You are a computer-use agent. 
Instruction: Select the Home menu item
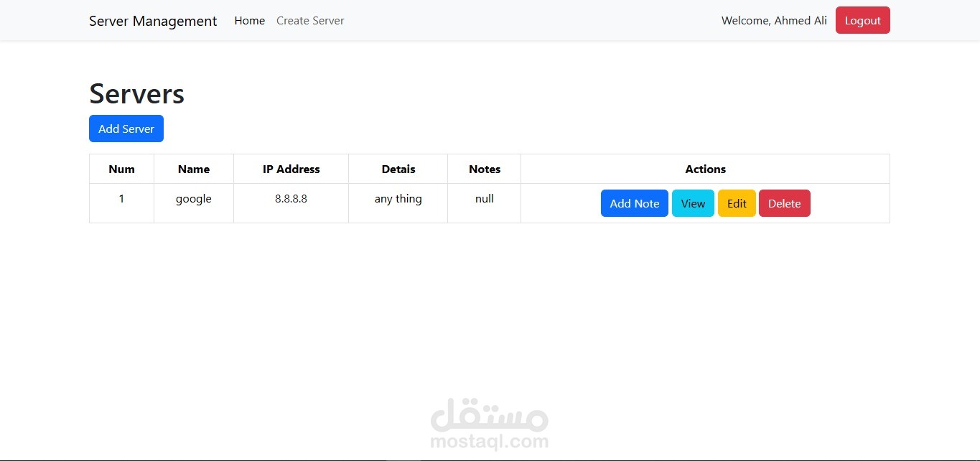point(249,21)
